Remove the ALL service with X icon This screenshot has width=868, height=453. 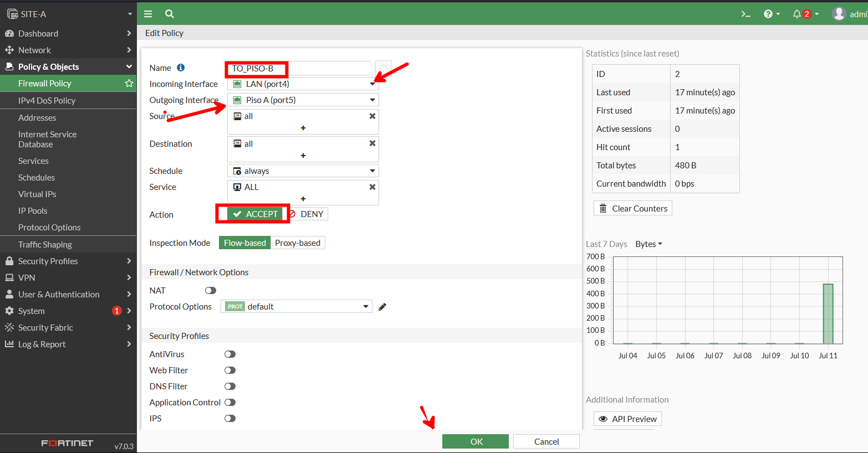(372, 187)
